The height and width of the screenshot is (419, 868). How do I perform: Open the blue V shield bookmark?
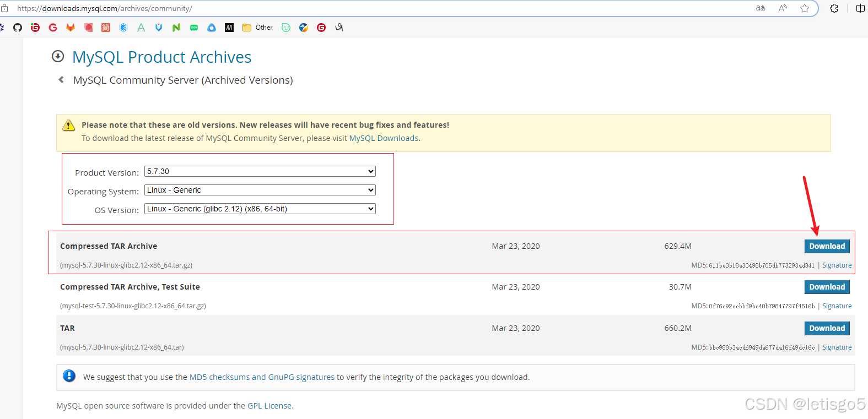pyautogui.click(x=159, y=28)
